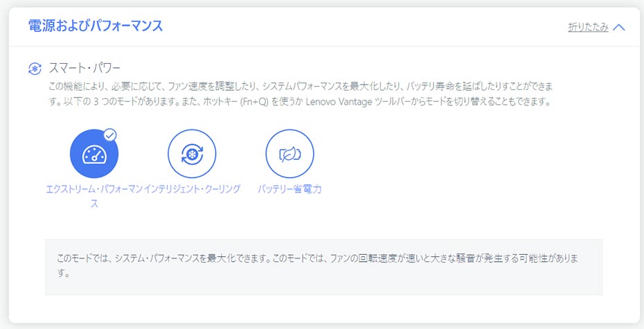Select the Extreme Performance gauge icon
Image resolution: width=644 pixels, height=329 pixels.
(94, 154)
